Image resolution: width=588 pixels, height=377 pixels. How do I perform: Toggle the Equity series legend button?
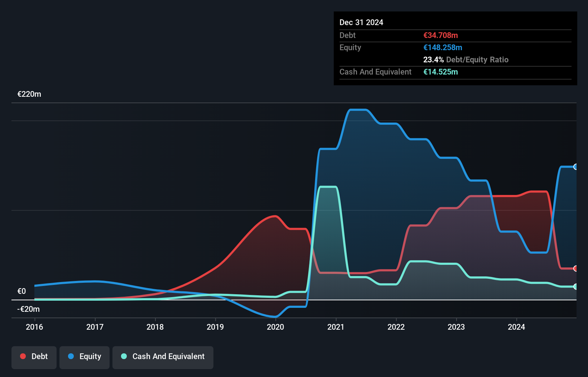tap(85, 357)
